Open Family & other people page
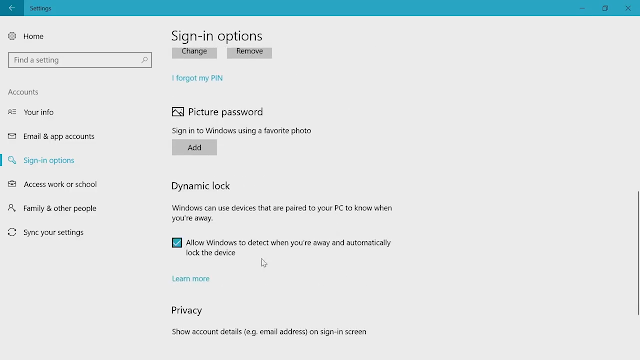640x360 pixels. pos(60,209)
